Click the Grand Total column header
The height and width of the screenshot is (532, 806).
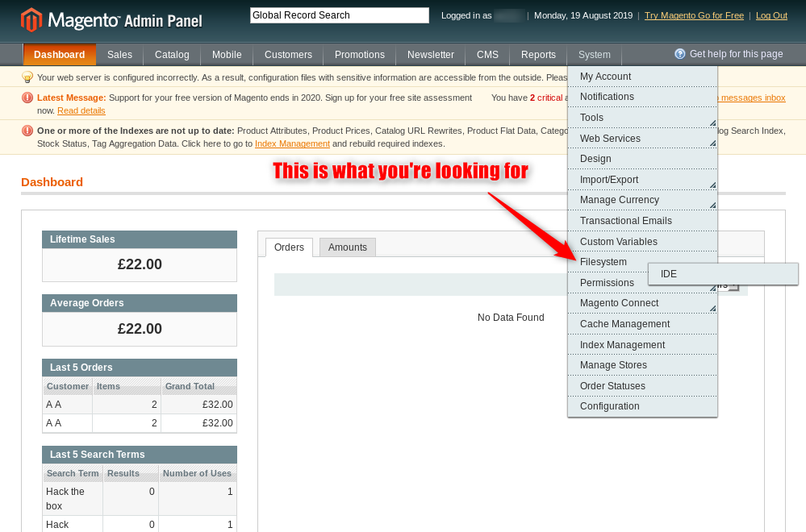point(199,386)
